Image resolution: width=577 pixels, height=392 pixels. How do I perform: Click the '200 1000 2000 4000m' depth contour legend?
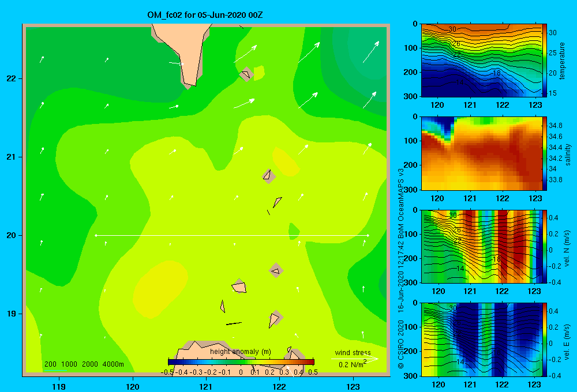(x=84, y=364)
